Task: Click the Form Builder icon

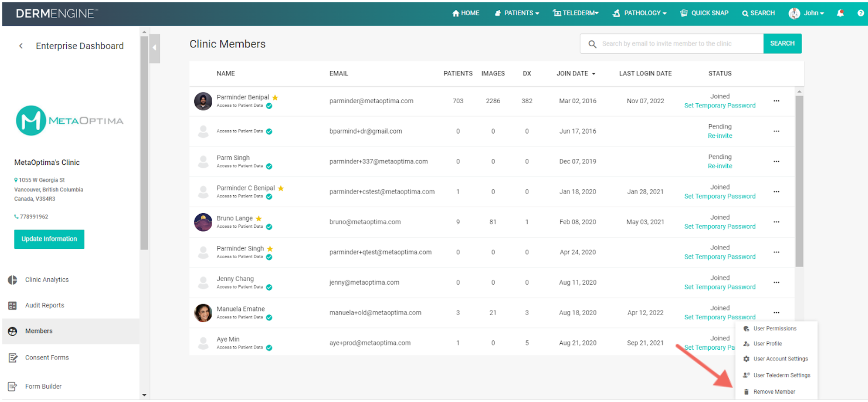Action: (x=13, y=387)
